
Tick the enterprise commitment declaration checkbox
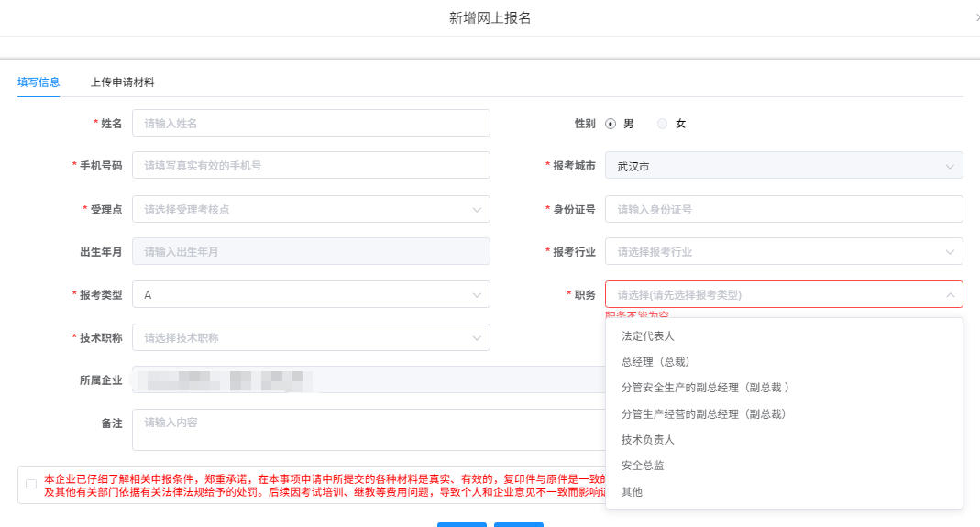(31, 484)
